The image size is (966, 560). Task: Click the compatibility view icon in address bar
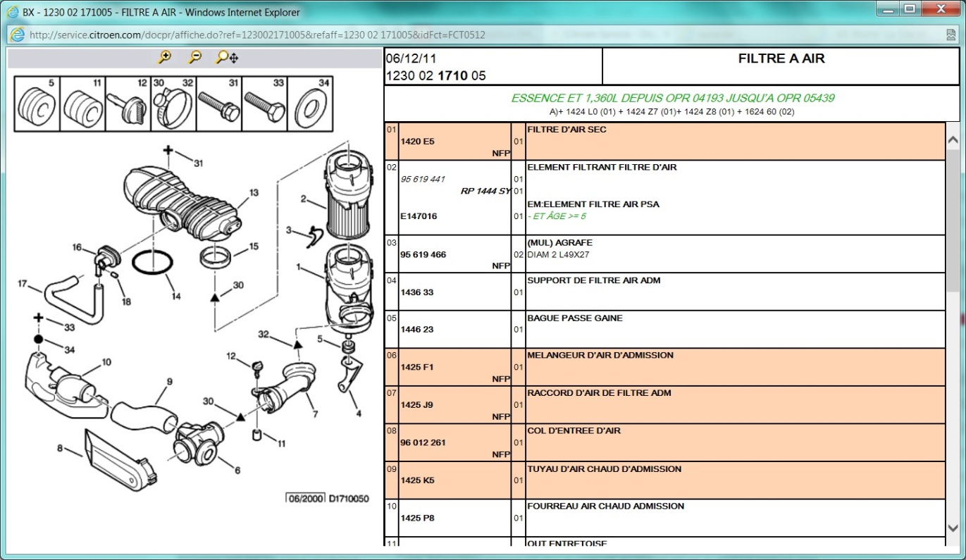click(x=950, y=35)
